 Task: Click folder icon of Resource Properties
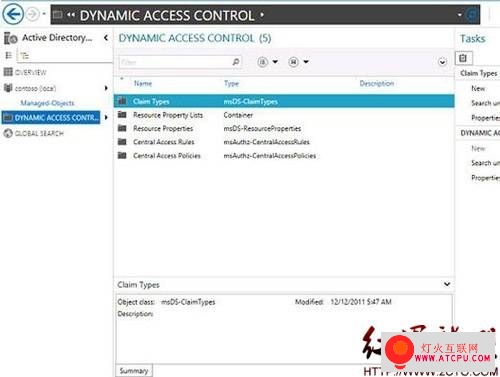[x=122, y=128]
